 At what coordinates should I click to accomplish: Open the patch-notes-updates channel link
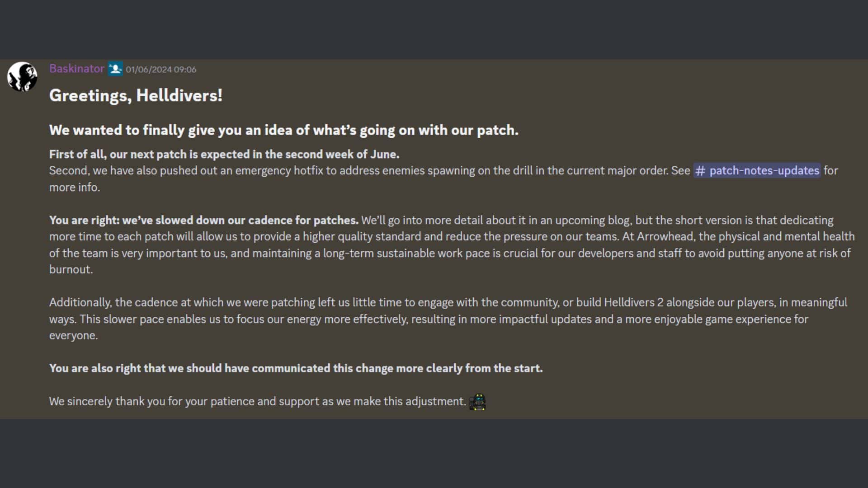click(x=757, y=170)
